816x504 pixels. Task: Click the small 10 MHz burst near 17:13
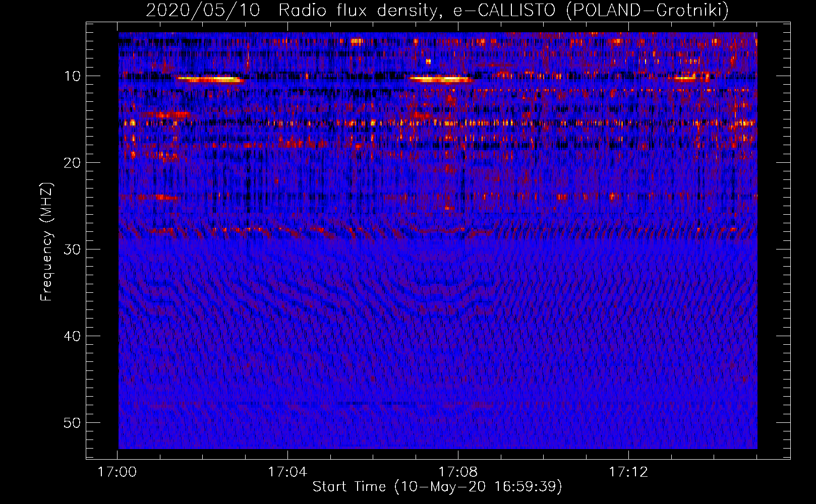coord(685,78)
